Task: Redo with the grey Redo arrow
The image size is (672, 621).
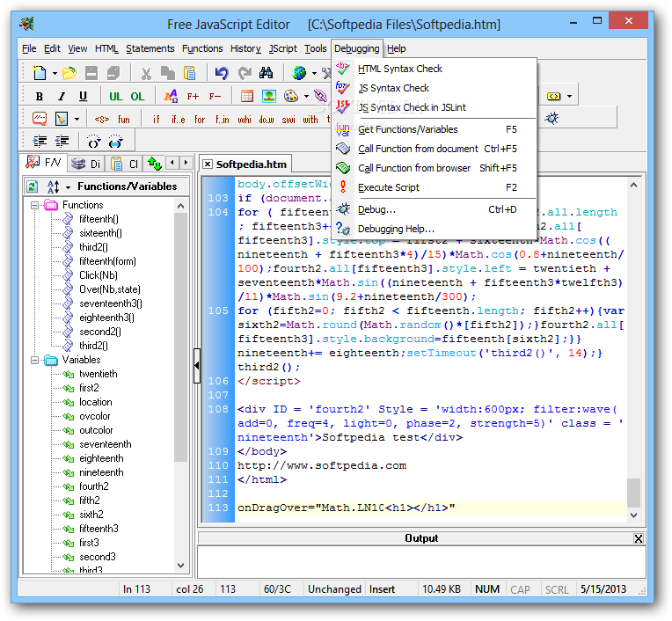Action: pyautogui.click(x=245, y=73)
